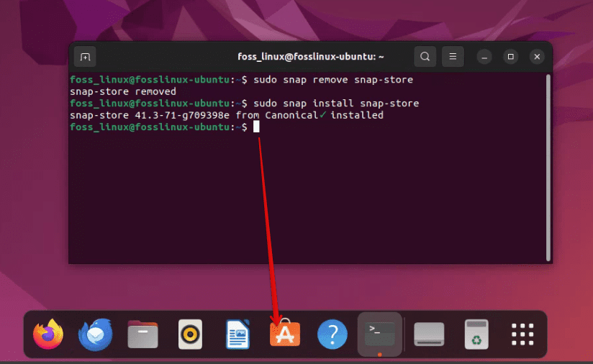Open the terminal search

(x=425, y=57)
